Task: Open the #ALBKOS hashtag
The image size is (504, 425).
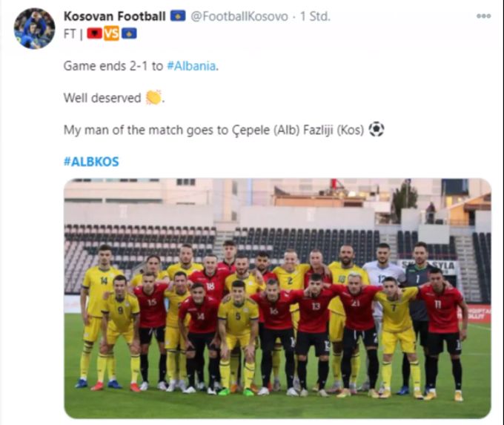Action: pos(91,162)
